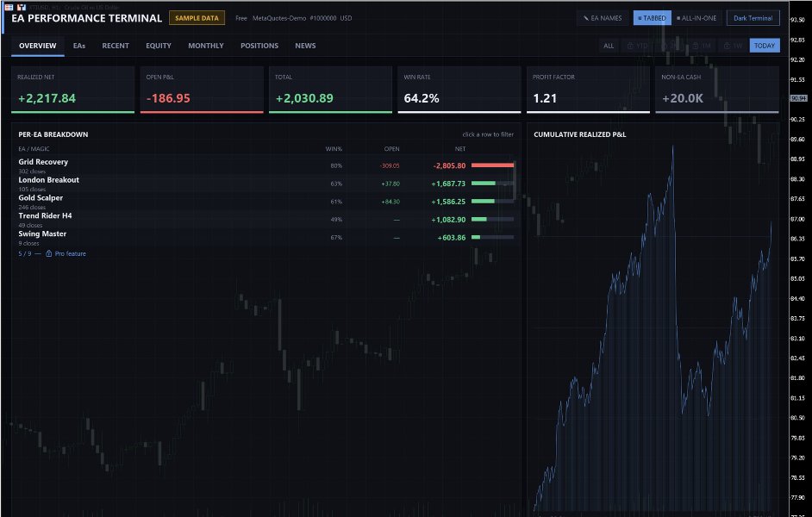Switch to the MONTHLY tab
Viewport: 812px width, 517px height.
206,46
